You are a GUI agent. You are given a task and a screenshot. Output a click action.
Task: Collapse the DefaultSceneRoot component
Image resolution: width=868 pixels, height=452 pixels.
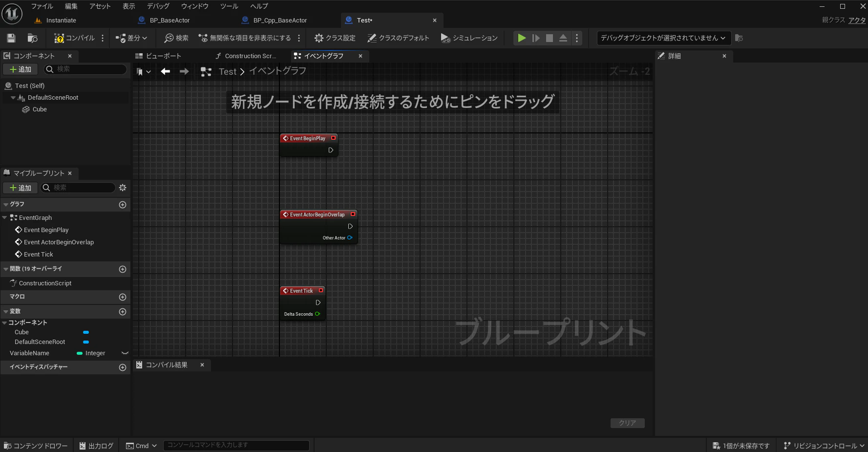click(13, 98)
